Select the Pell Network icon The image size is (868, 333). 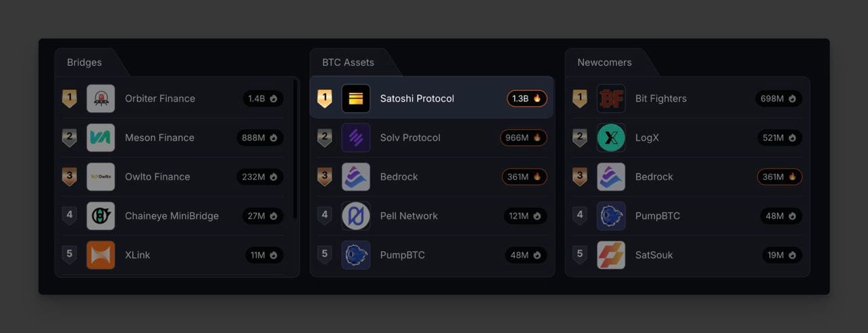coord(356,216)
